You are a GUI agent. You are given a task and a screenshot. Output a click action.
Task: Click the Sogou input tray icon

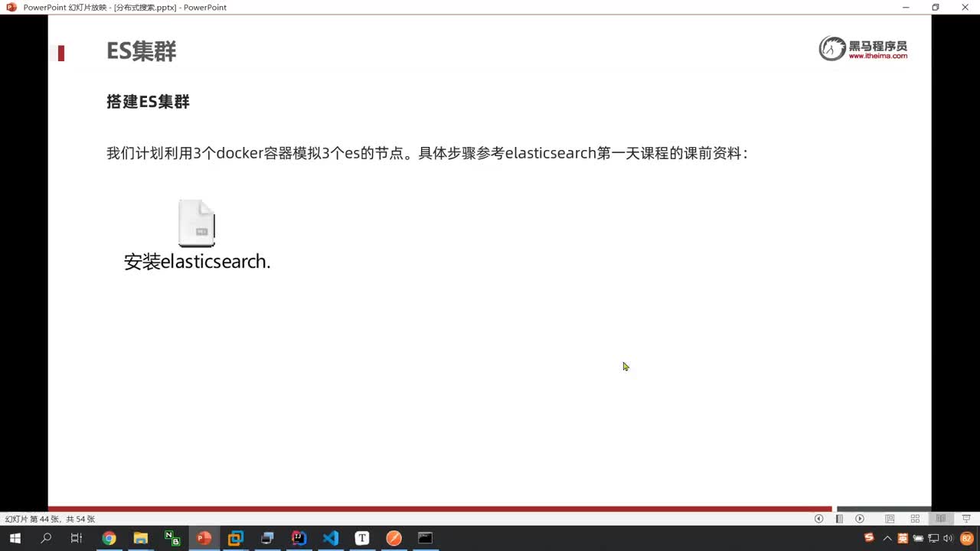tap(869, 537)
